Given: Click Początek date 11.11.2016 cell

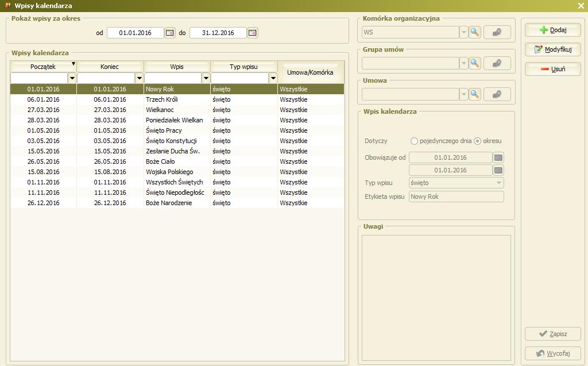Looking at the screenshot, I should (x=44, y=192).
